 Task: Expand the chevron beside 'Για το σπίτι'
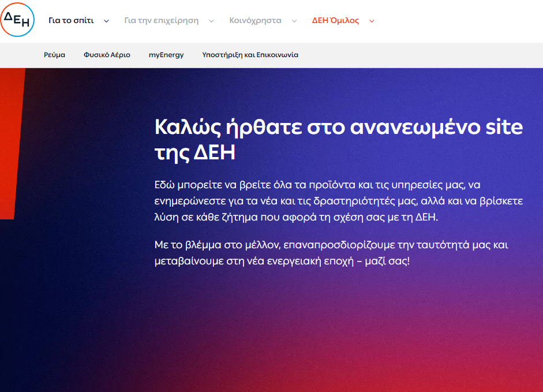106,21
